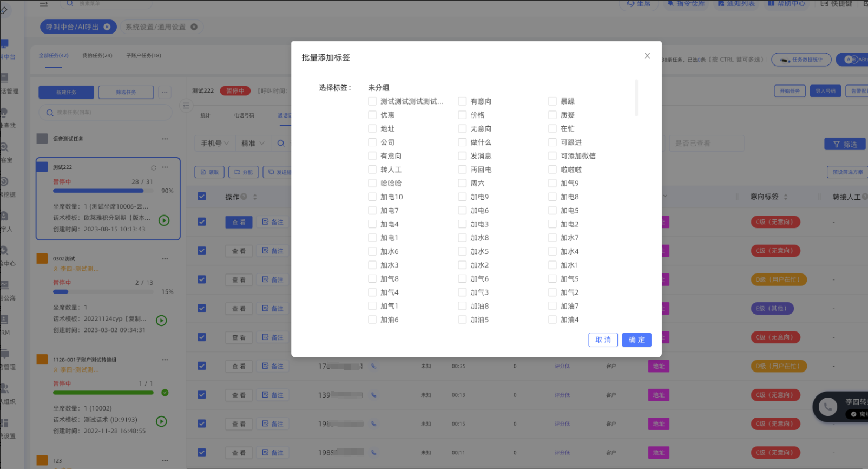868x469 pixels.
Task: Check the 优惠 tag checkbox
Action: pyautogui.click(x=372, y=115)
